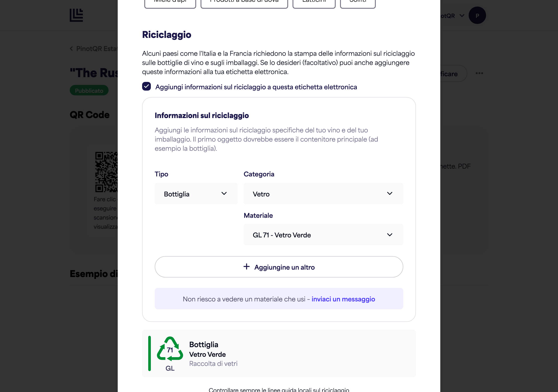Click the Bottiglia Vetro Verde preview card
This screenshot has width=558, height=392.
click(279, 353)
